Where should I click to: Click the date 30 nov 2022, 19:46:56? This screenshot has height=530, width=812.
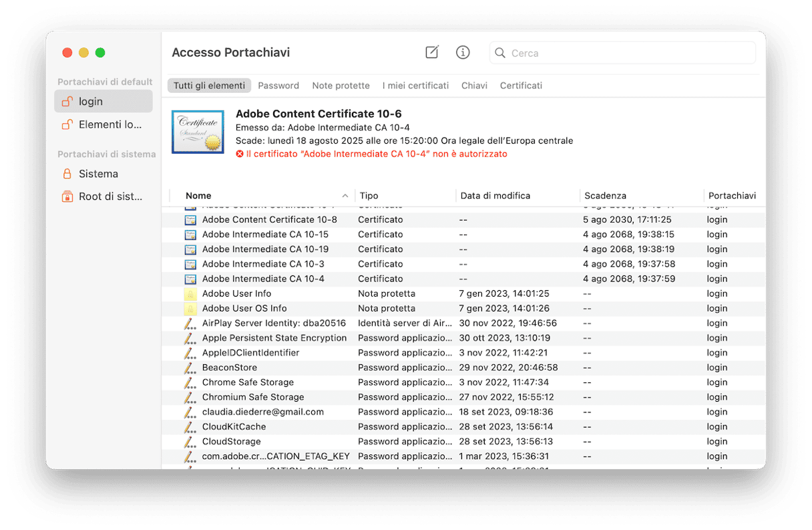click(508, 323)
